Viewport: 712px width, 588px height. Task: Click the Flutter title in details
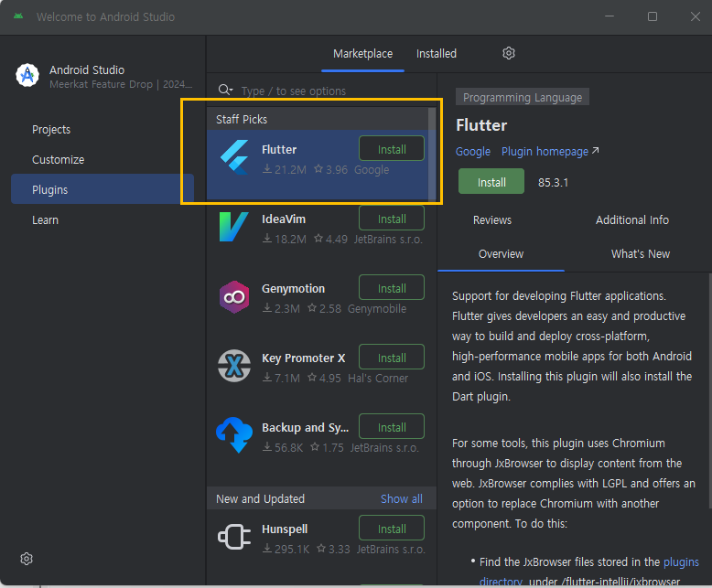pos(481,125)
